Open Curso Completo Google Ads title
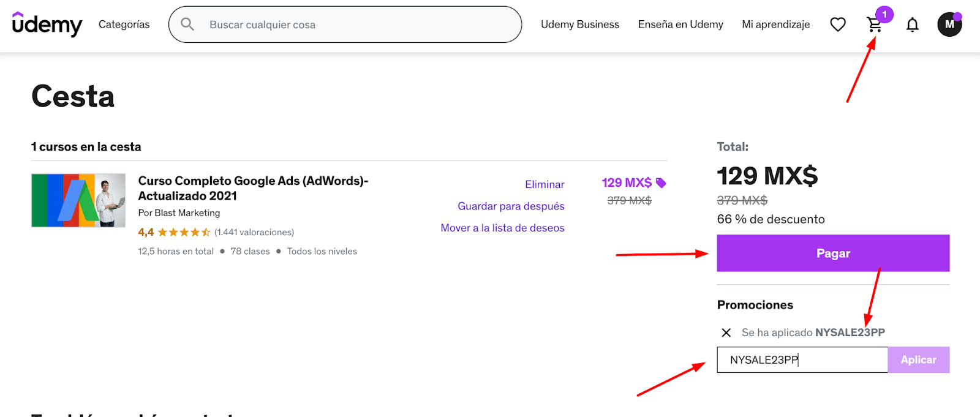The height and width of the screenshot is (417, 980). coord(253,188)
